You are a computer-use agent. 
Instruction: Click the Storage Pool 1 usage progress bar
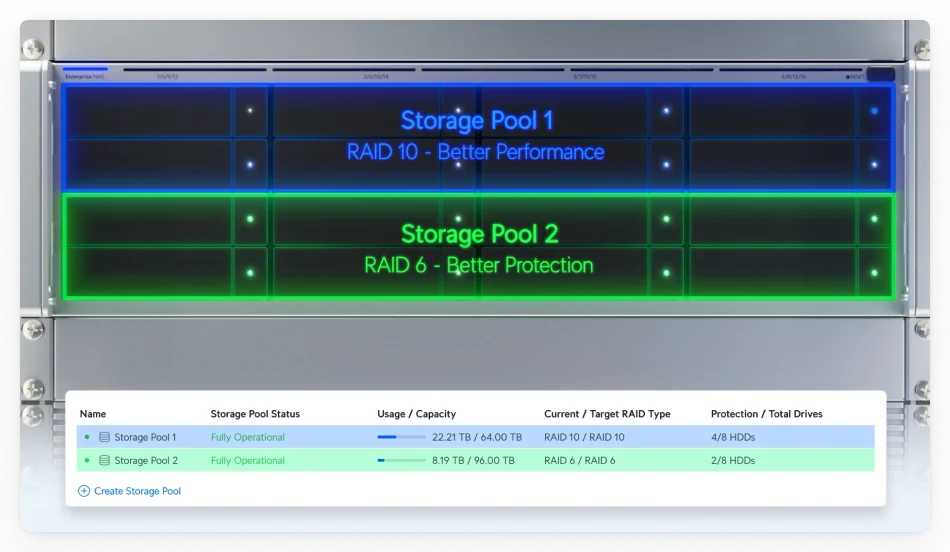(x=401, y=437)
